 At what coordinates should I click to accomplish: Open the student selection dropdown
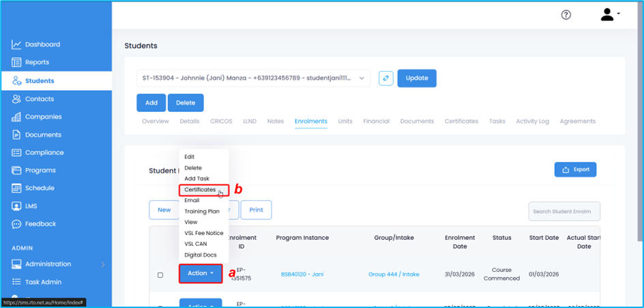tap(253, 78)
